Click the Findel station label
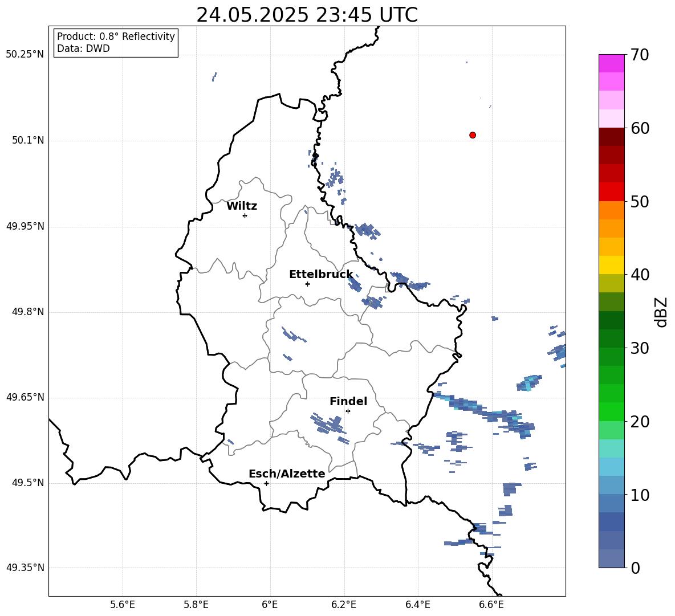This screenshot has width=675, height=616. click(348, 401)
